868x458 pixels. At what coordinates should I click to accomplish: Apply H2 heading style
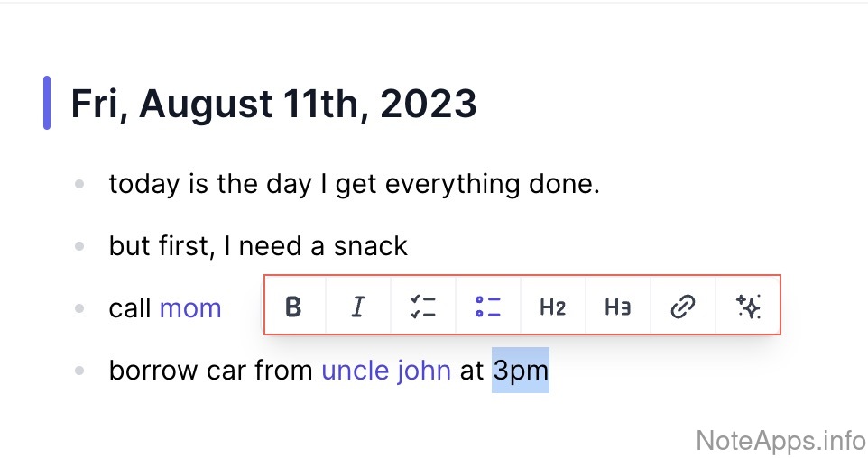(x=552, y=307)
